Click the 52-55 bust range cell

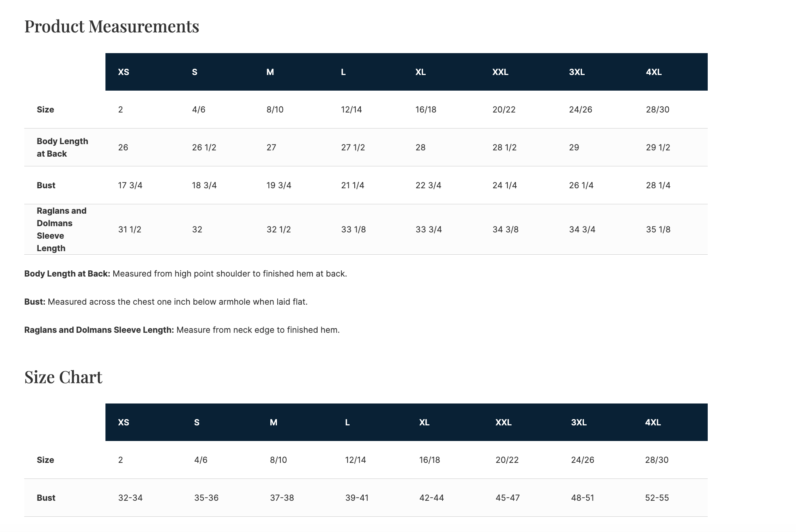pyautogui.click(x=657, y=498)
